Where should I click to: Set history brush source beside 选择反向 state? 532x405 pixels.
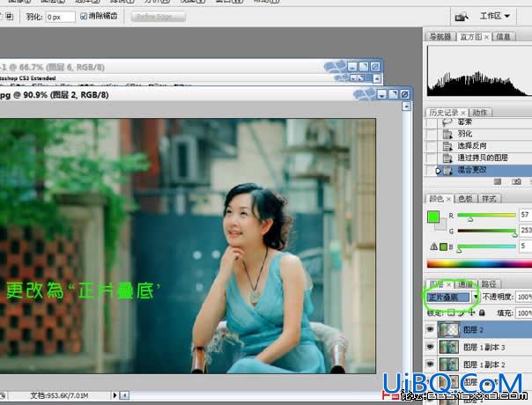click(432, 146)
